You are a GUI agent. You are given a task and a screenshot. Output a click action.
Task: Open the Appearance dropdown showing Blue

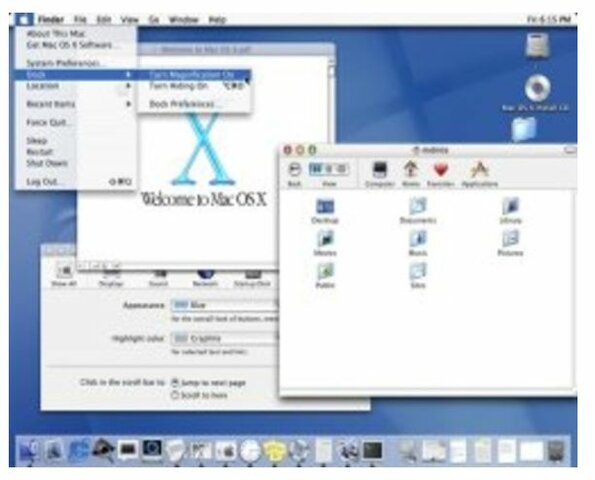[225, 305]
